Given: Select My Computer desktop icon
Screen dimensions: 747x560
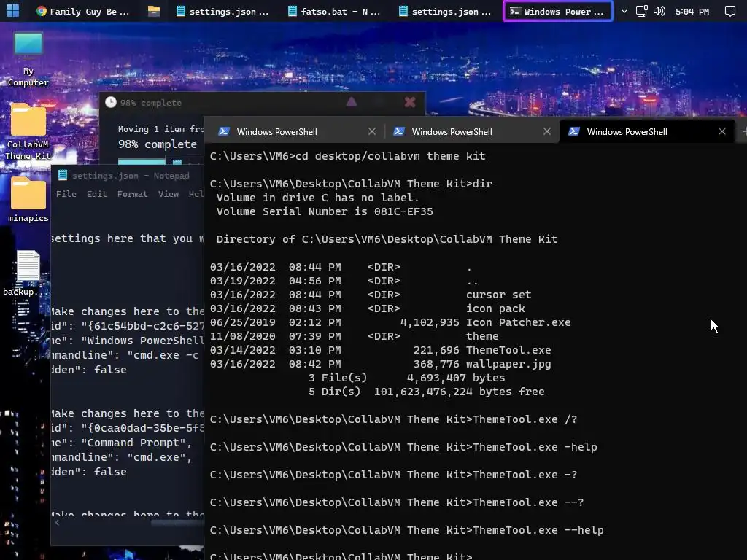Looking at the screenshot, I should (x=28, y=60).
